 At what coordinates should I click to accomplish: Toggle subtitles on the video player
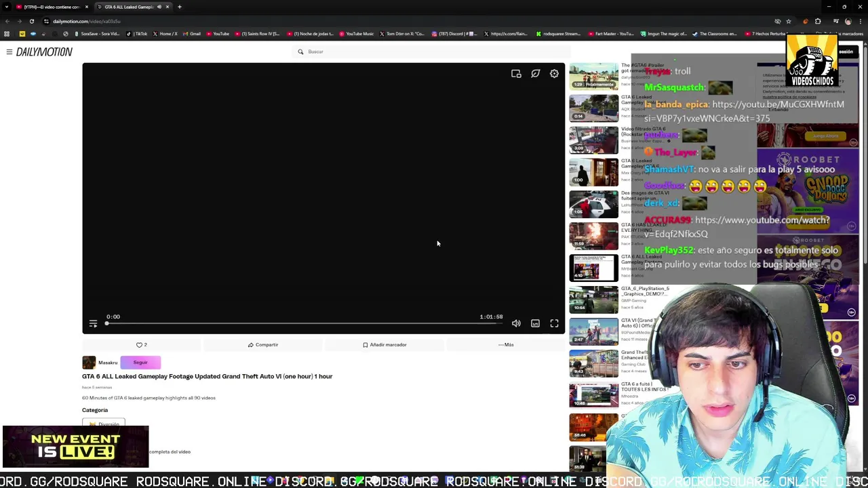point(535,324)
